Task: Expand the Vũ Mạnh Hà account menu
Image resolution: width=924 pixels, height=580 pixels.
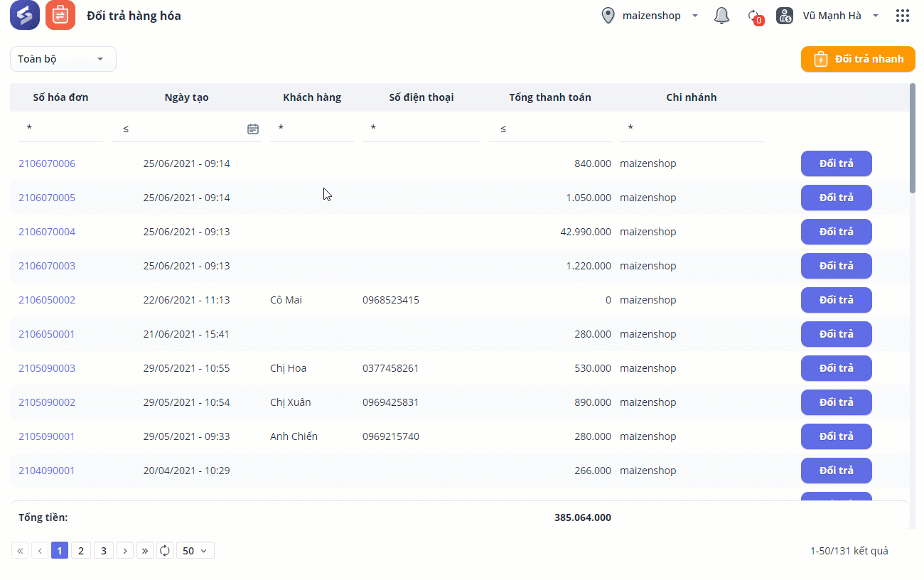Action: pyautogui.click(x=876, y=16)
